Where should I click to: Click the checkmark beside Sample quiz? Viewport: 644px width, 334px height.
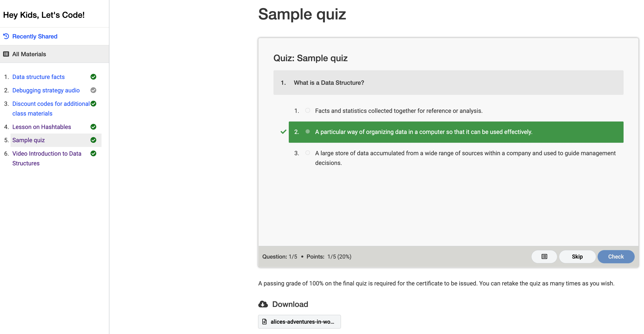pyautogui.click(x=93, y=140)
